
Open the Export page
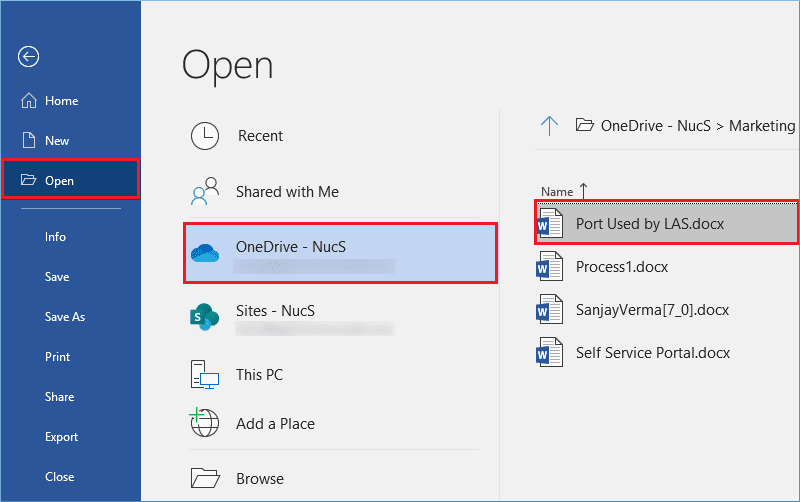coord(61,437)
